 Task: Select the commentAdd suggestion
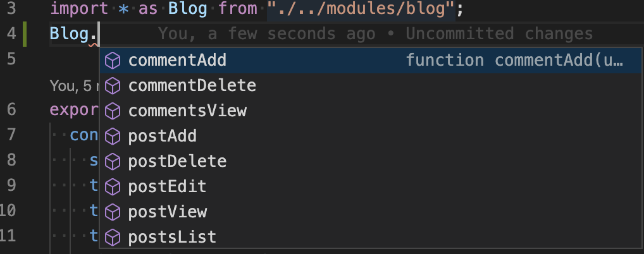[371, 61]
